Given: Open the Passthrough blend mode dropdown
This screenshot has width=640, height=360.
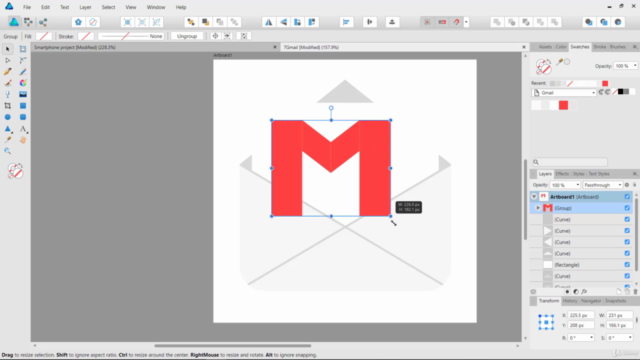Looking at the screenshot, I should coord(602,185).
